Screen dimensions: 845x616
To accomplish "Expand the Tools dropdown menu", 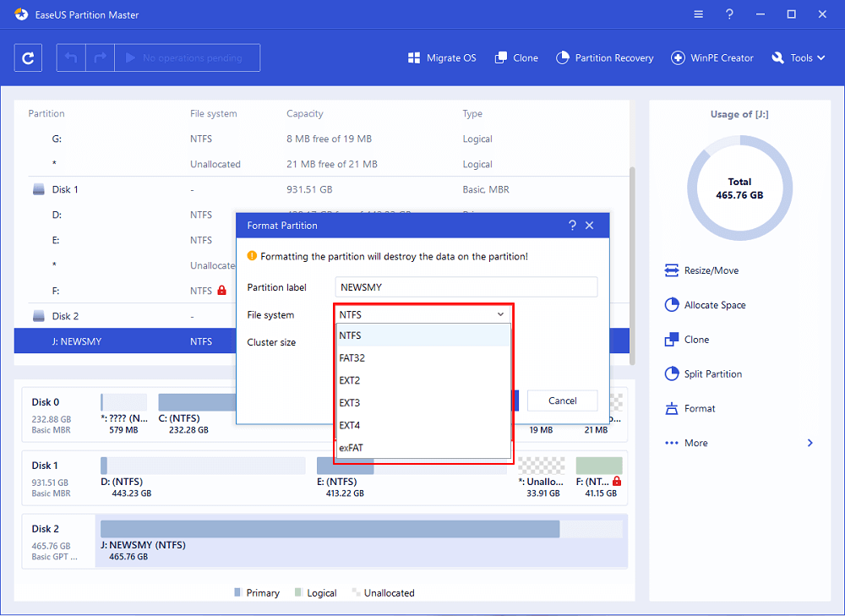I will pyautogui.click(x=793, y=58).
